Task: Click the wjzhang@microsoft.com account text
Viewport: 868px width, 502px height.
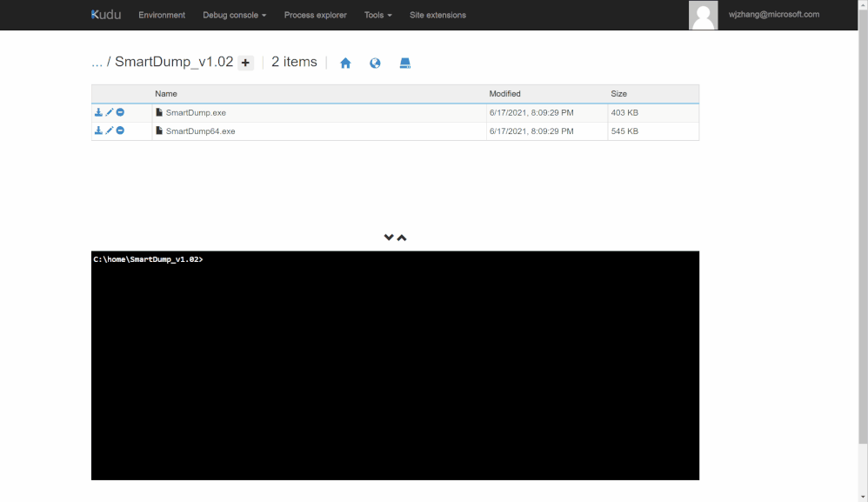Action: tap(774, 15)
